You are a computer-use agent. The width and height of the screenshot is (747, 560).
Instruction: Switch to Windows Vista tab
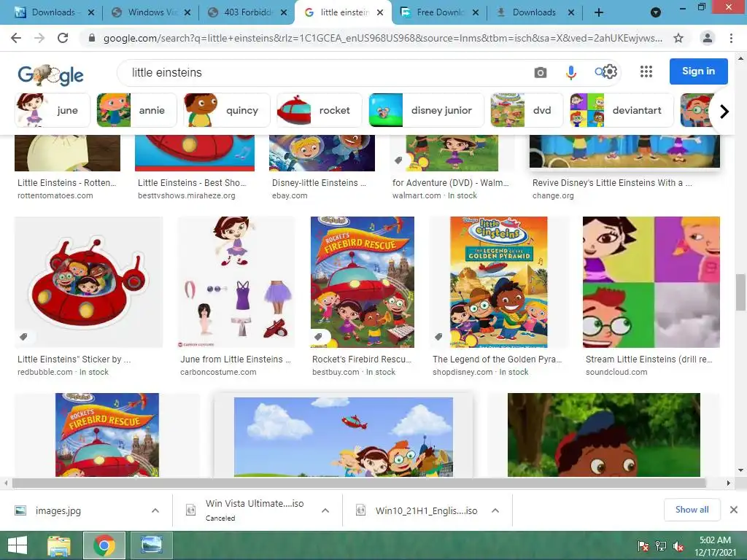(x=150, y=12)
